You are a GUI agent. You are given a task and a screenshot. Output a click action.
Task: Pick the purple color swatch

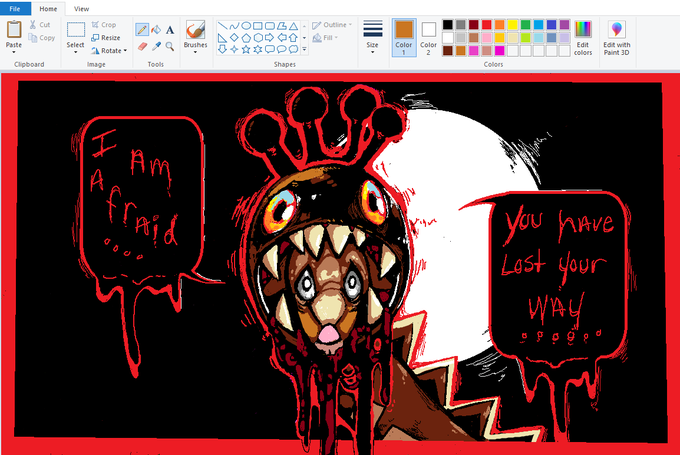[564, 25]
